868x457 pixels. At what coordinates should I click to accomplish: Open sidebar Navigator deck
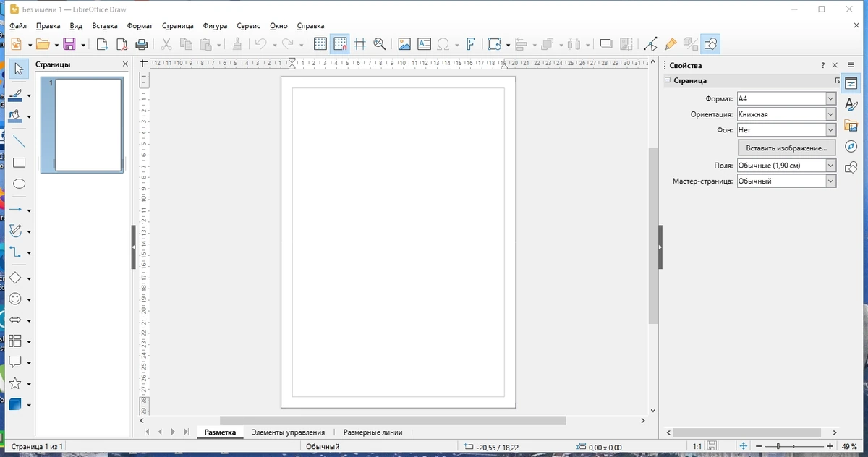851,147
